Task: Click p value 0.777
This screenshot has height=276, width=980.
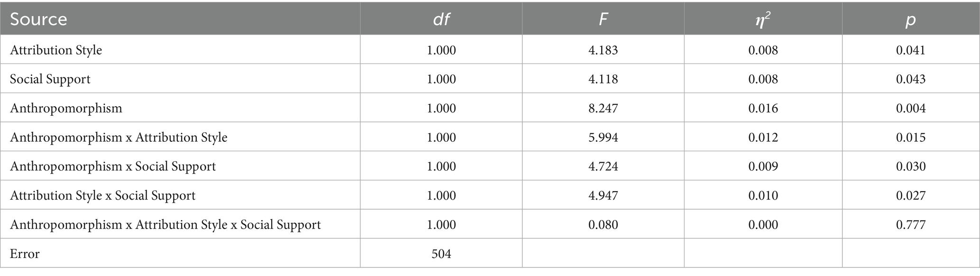Action: click(910, 224)
